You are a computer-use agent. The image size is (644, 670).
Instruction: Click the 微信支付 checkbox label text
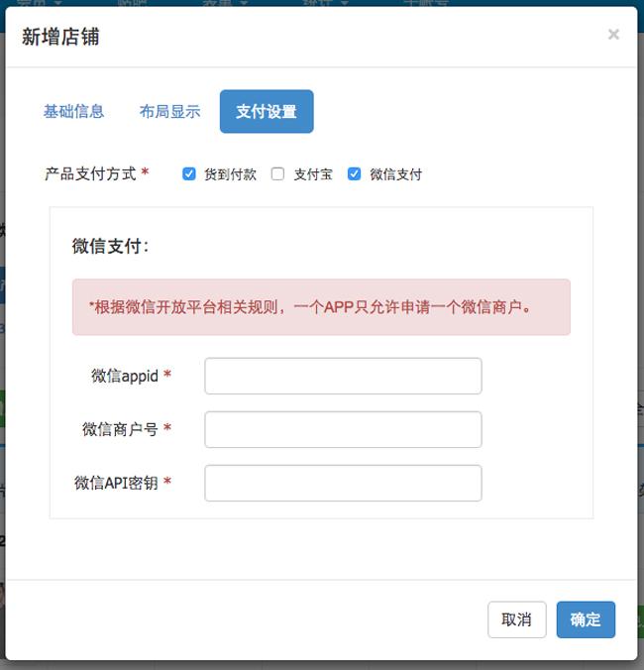point(395,174)
